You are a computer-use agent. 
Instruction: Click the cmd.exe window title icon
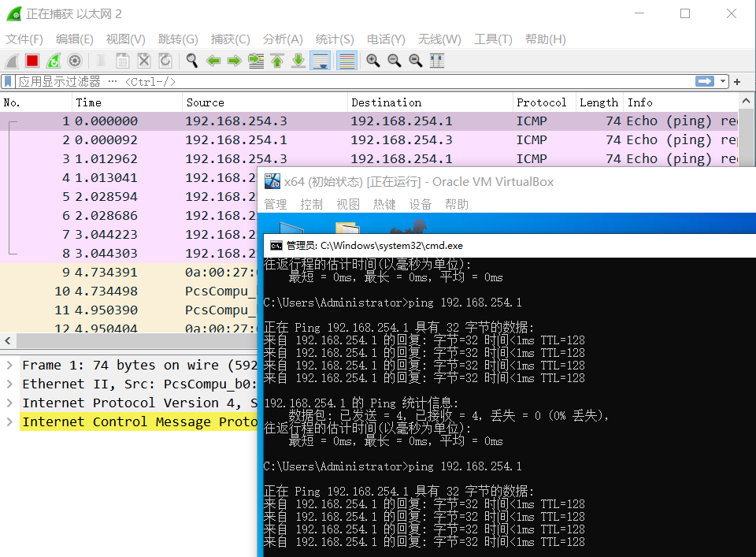pos(276,246)
